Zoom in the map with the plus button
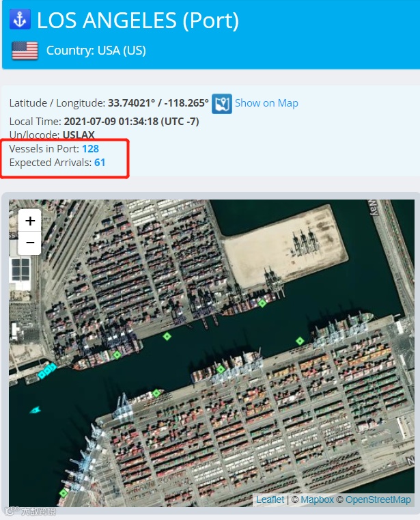Screen dimensions: 420x520 30,221
